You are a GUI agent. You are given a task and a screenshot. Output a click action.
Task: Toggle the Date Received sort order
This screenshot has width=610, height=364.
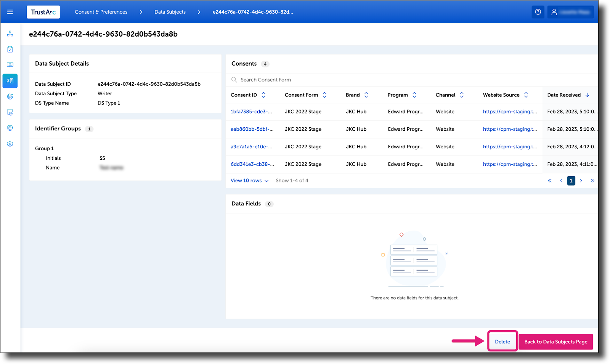tap(587, 95)
